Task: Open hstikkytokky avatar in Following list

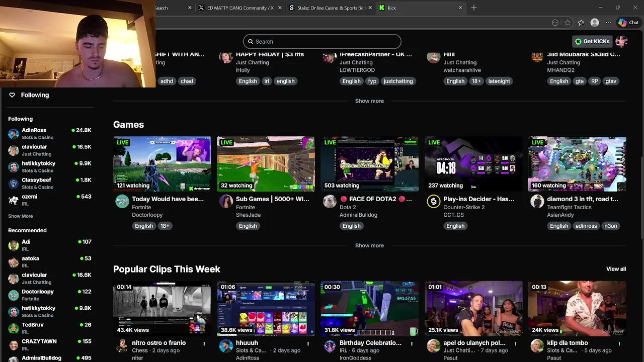Action: (14, 167)
